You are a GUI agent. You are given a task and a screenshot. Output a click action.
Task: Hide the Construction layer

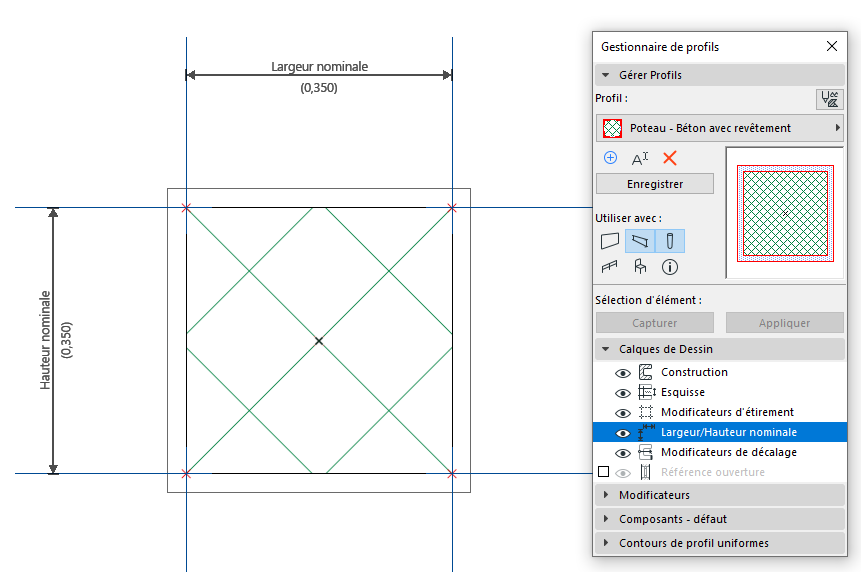point(623,373)
